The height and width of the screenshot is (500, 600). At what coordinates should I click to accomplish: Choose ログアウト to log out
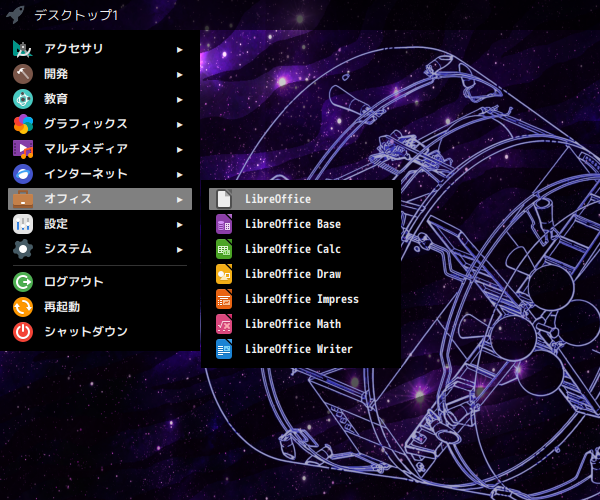point(100,282)
